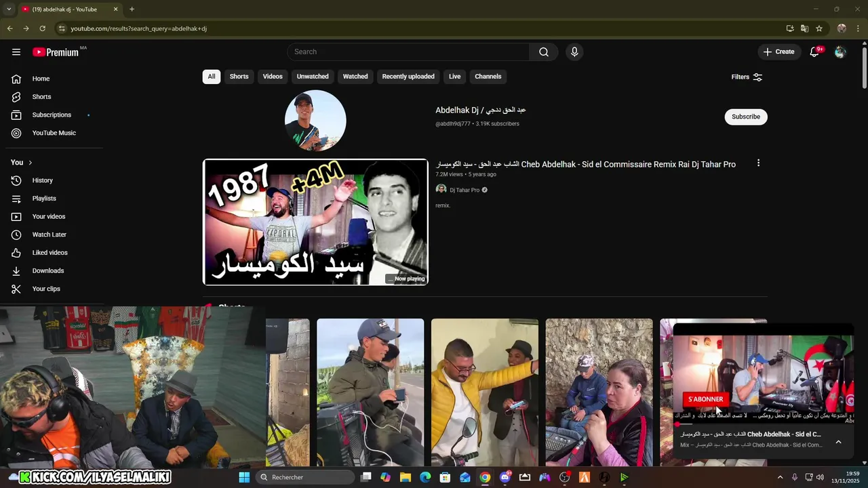The width and height of the screenshot is (868, 488).
Task: Start voice search with microphone icon
Action: click(x=574, y=52)
